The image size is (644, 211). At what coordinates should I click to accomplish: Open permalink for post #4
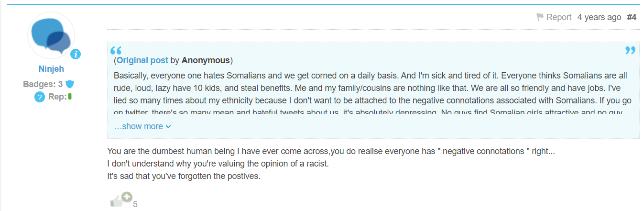tap(632, 17)
